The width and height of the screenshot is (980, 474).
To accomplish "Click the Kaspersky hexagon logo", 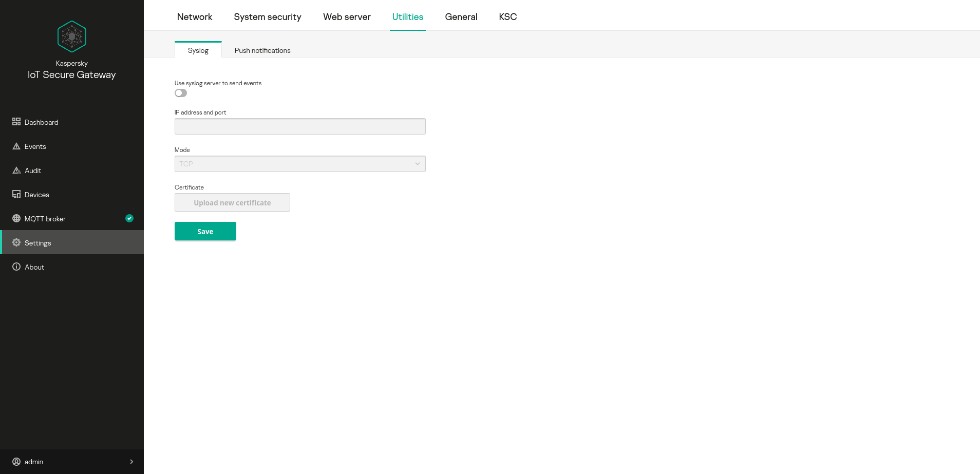I will click(x=72, y=36).
